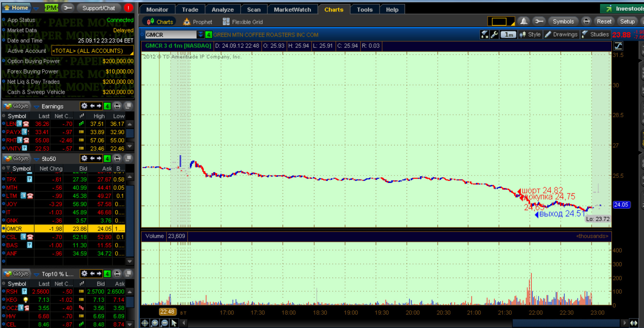This screenshot has height=328, width=644.
Task: Open Top10 gadget gear settings
Action: coord(84,274)
